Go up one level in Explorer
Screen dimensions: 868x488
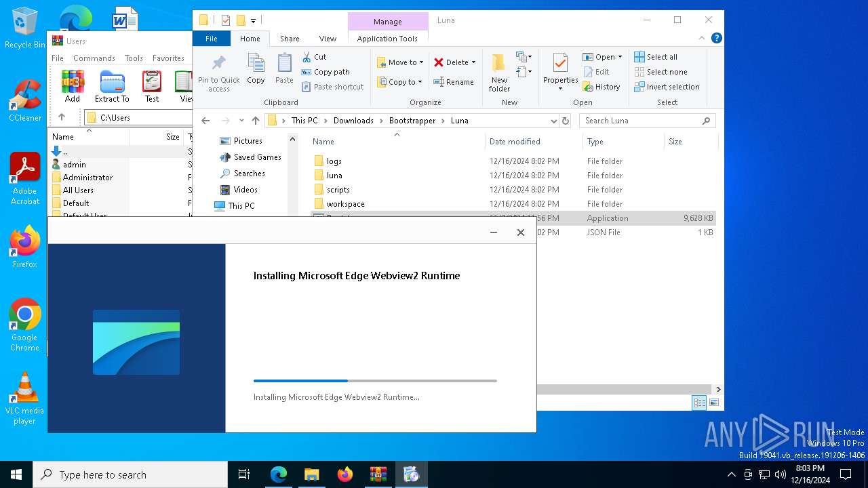tap(256, 121)
